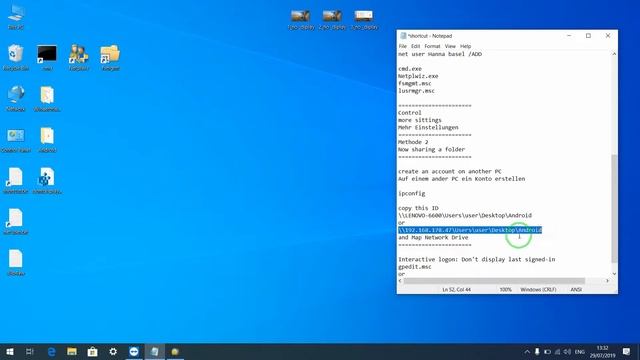Viewport: 640px width, 360px height.
Task: Select the file icon with blue cubes
Action: click(47, 180)
